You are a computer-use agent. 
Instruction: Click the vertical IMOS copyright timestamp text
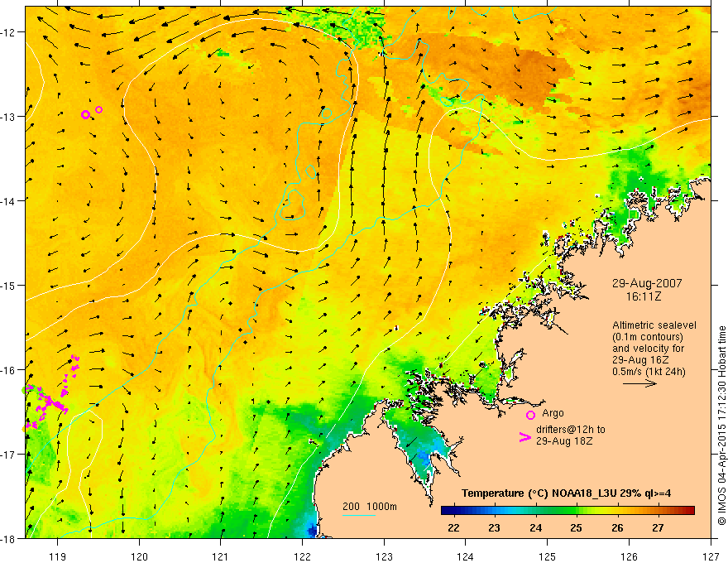click(722, 426)
